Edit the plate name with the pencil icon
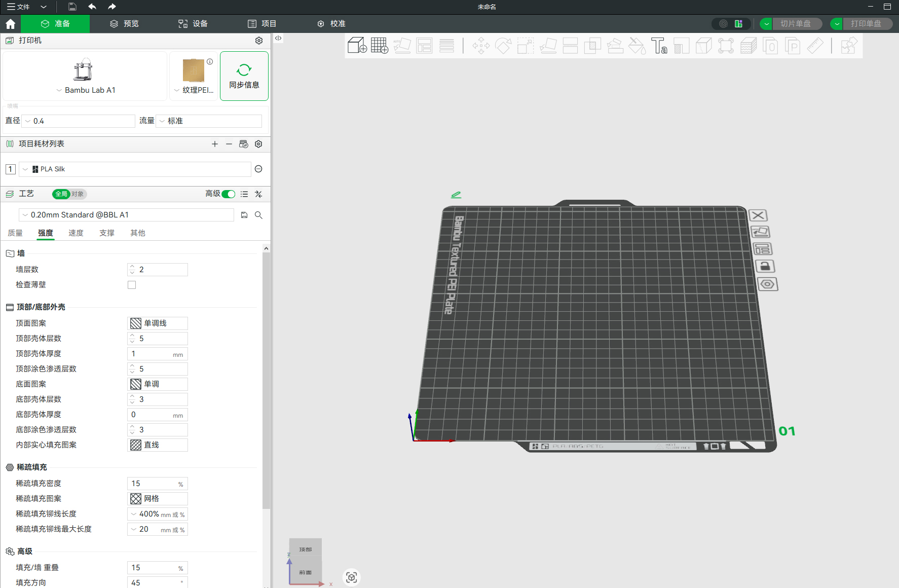The width and height of the screenshot is (899, 588). (456, 195)
